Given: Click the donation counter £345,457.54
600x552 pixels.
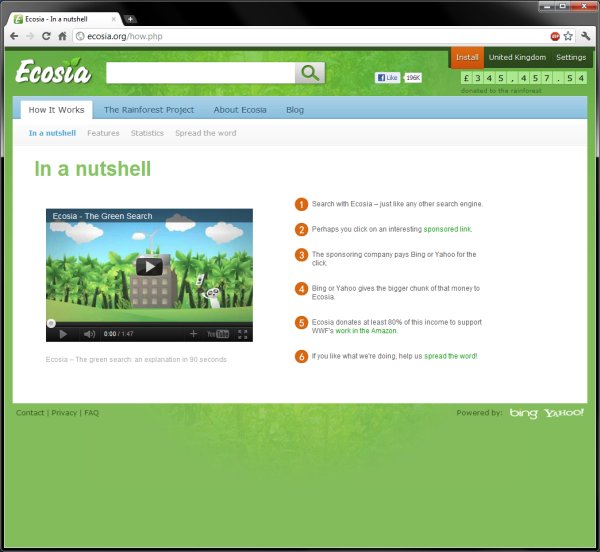Looking at the screenshot, I should 524,78.
